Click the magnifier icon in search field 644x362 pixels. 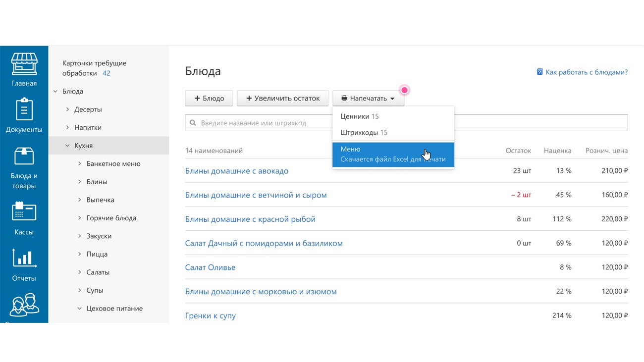(193, 123)
